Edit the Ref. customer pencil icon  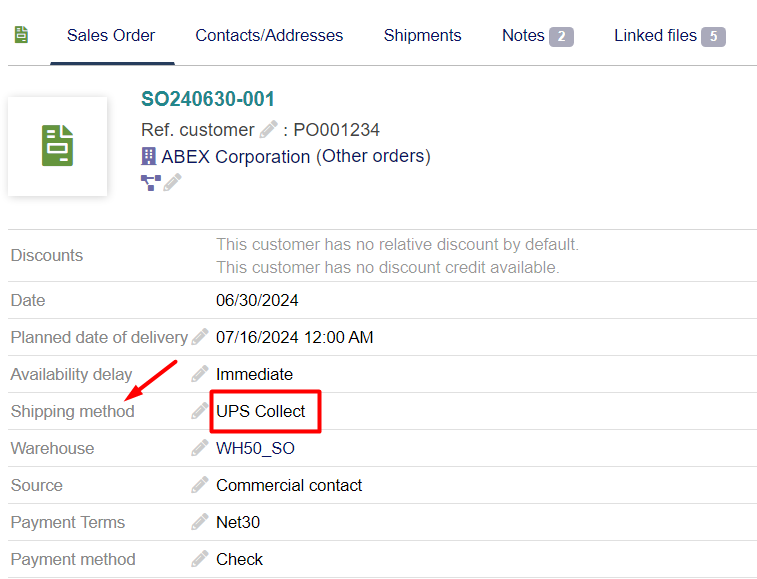[x=268, y=129]
